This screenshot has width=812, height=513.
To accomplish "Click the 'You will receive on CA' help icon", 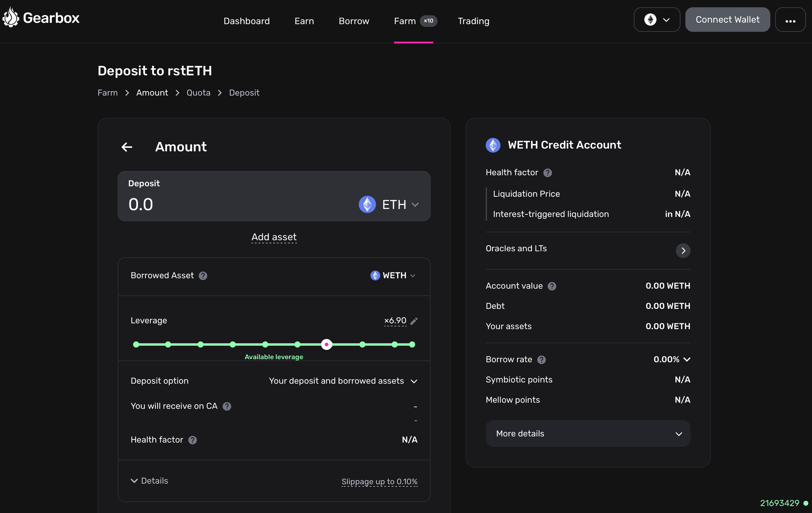I will coord(227,406).
